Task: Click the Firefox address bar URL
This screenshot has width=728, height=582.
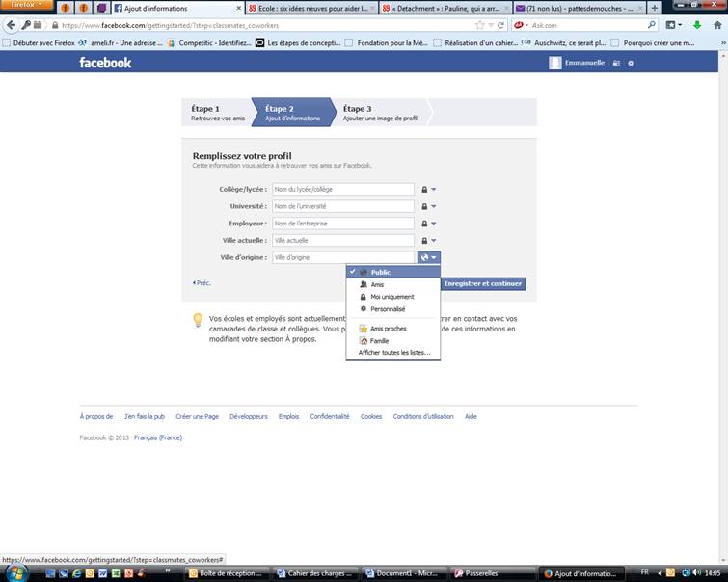Action: (x=170, y=25)
